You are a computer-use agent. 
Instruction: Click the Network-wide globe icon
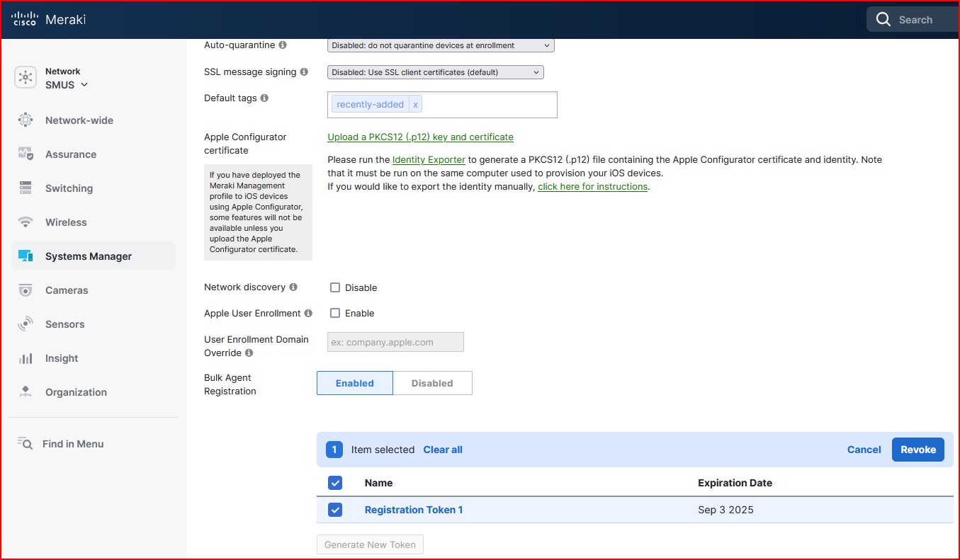point(26,120)
